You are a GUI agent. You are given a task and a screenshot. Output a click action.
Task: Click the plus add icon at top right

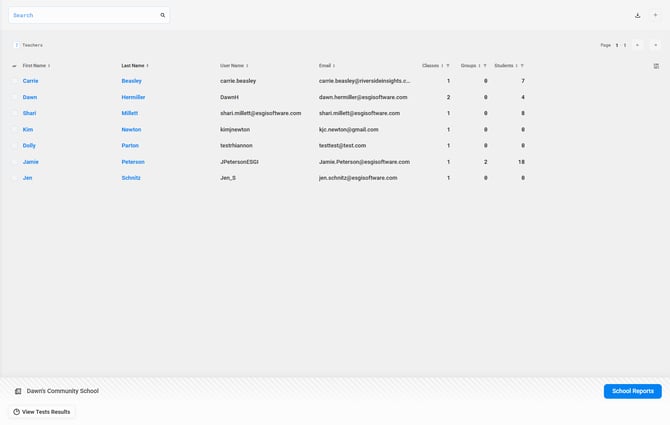click(656, 16)
